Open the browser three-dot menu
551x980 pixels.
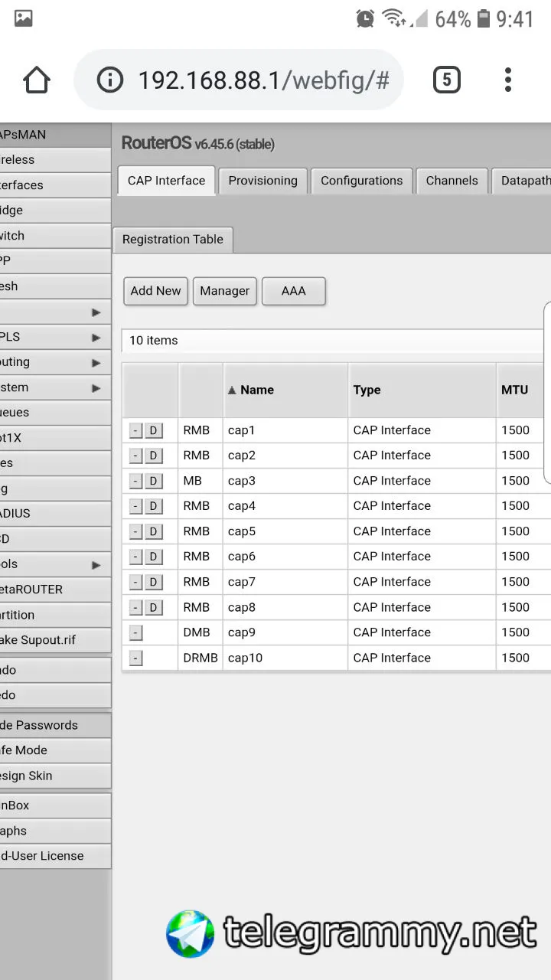[x=508, y=80]
